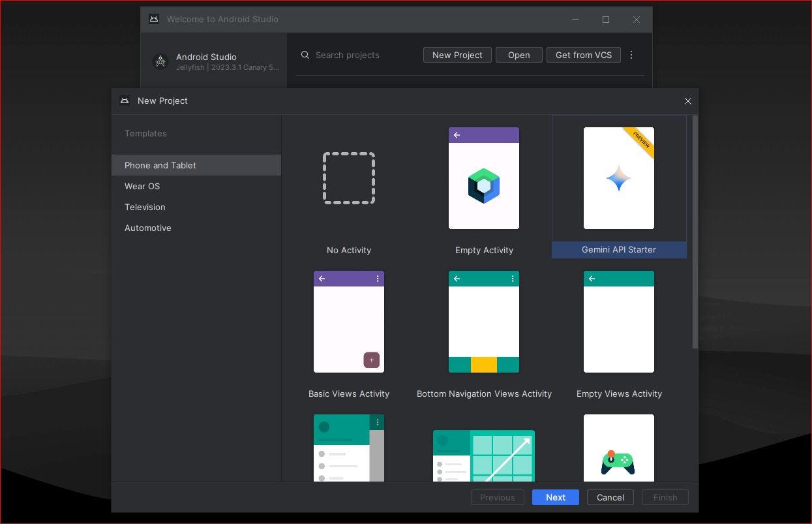Click the Next button
This screenshot has width=812, height=524.
[x=556, y=497]
